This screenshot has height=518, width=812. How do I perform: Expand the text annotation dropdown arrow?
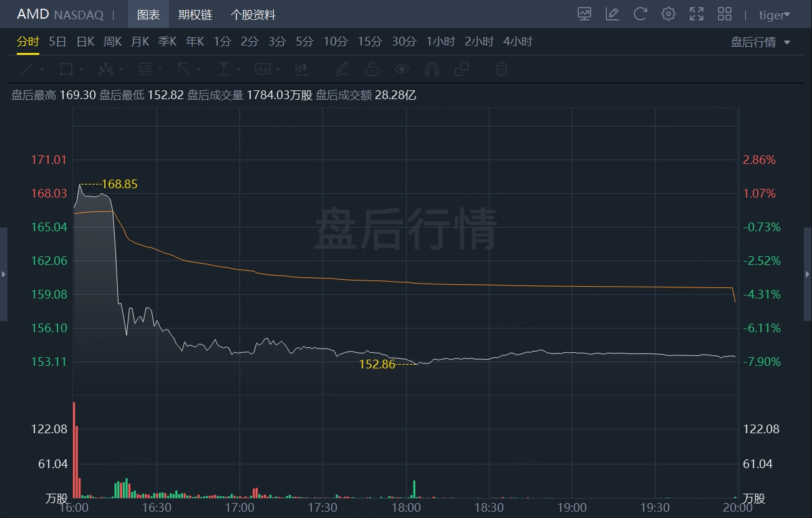pos(278,69)
